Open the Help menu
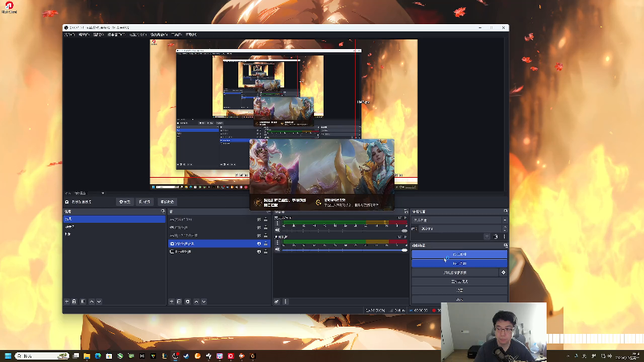This screenshot has width=644, height=362. [x=191, y=35]
